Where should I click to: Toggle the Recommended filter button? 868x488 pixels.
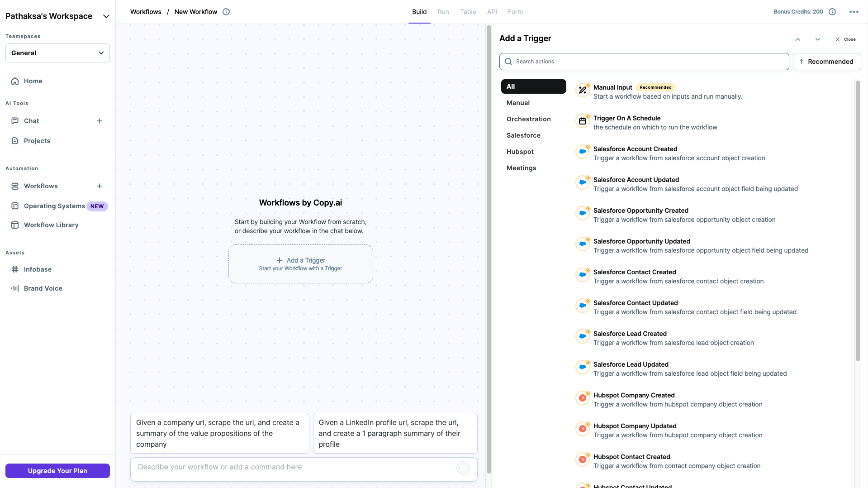click(827, 61)
